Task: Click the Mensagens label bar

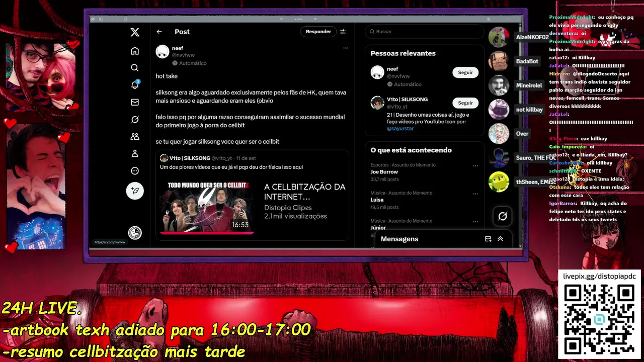Action: [x=399, y=239]
